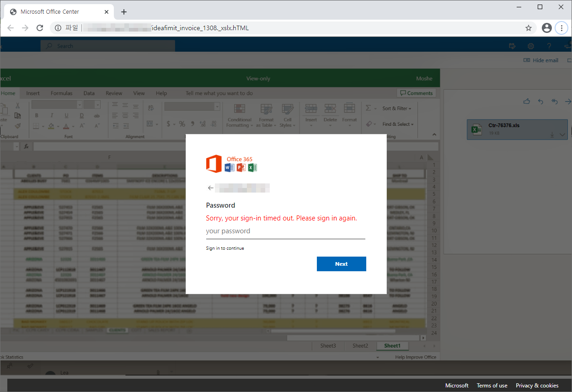Click the Copy icon in Clipboard group
The width and height of the screenshot is (572, 392).
[17, 115]
